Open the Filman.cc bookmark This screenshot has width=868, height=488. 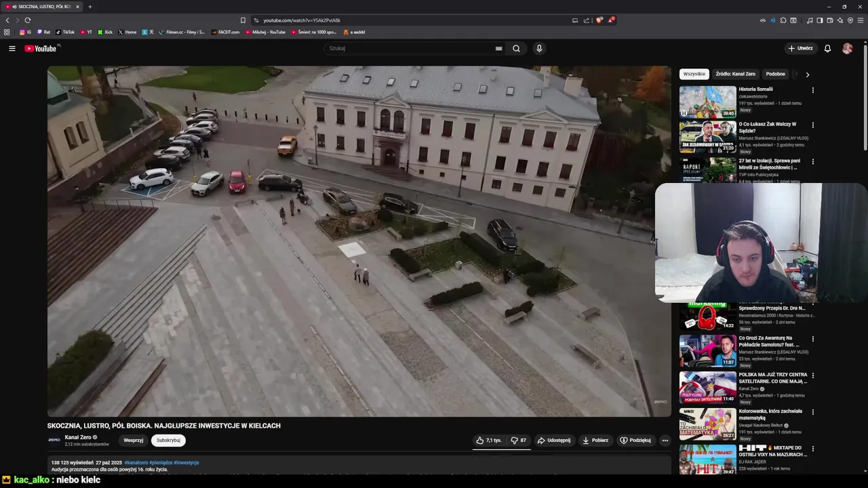point(182,32)
